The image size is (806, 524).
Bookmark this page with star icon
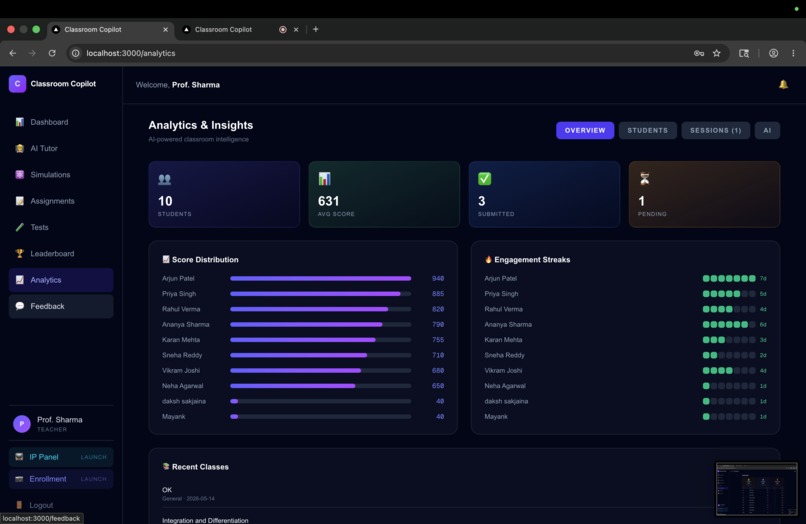(717, 53)
